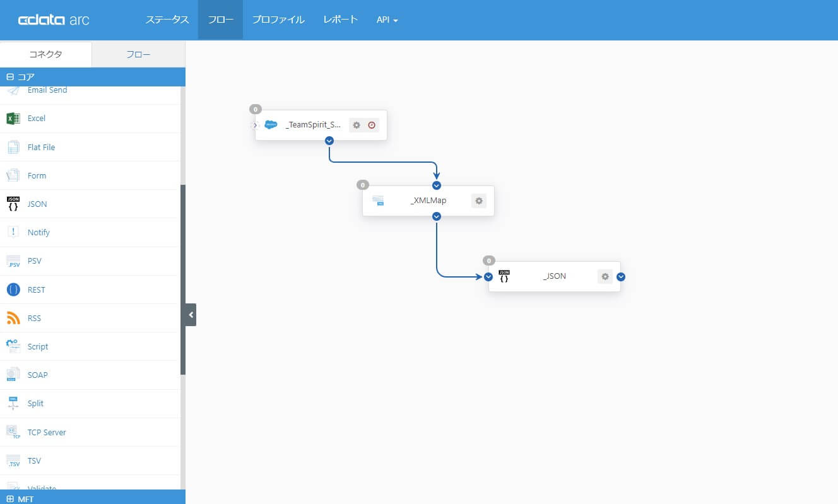Click the SOAP connector label

38,375
